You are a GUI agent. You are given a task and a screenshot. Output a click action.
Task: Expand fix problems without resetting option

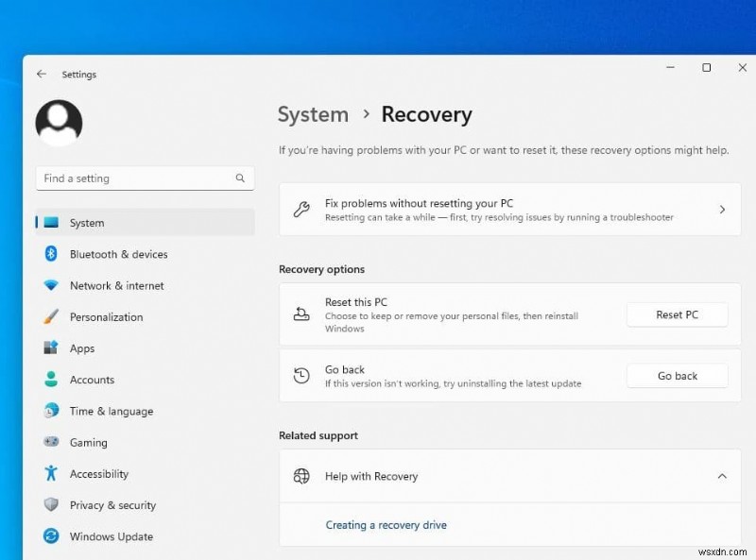point(722,209)
